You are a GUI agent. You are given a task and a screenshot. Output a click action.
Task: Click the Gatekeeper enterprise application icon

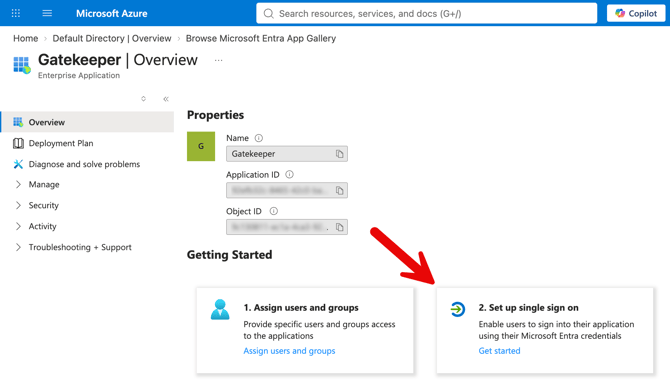click(22, 65)
